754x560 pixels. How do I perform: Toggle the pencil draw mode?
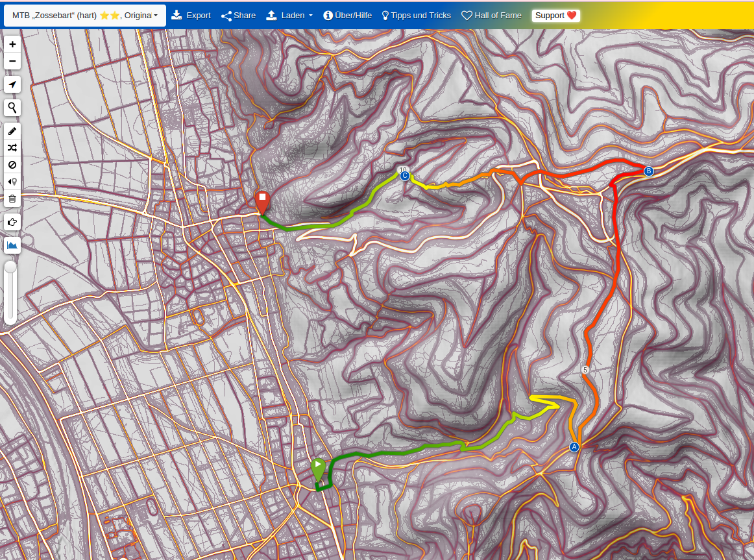click(12, 131)
